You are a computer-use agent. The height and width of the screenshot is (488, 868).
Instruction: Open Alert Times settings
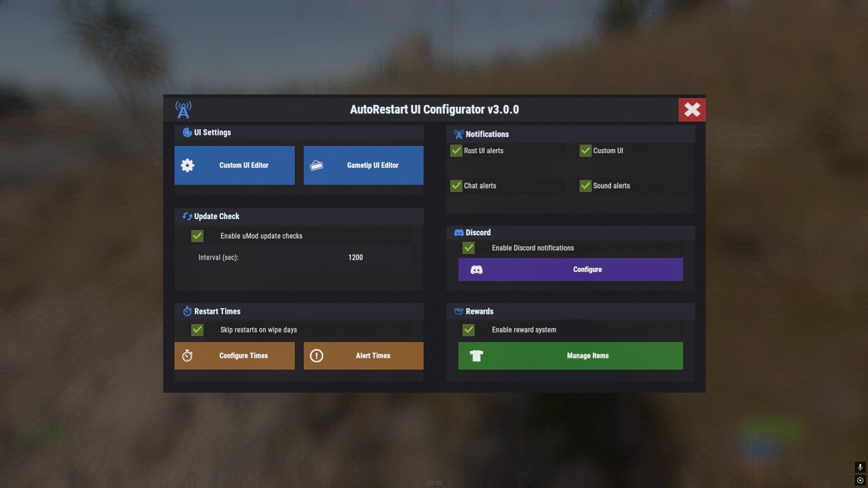[363, 356]
